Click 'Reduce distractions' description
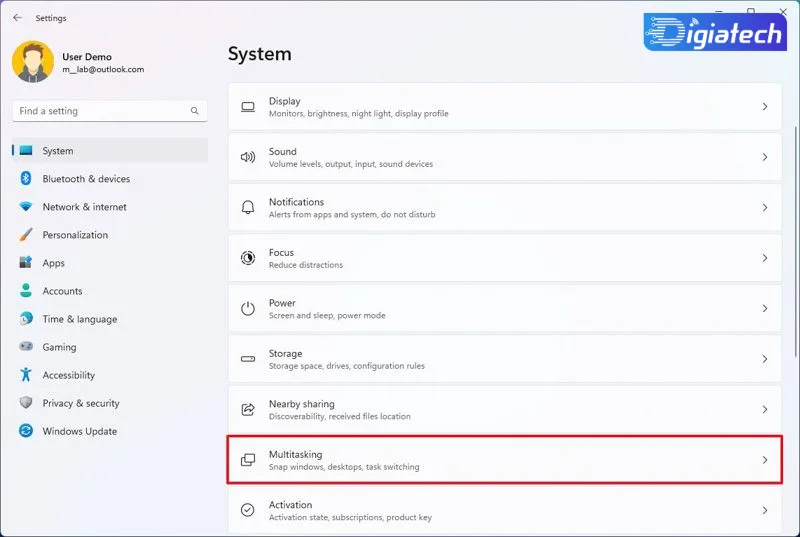Viewport: 800px width, 537px height. pyautogui.click(x=306, y=265)
